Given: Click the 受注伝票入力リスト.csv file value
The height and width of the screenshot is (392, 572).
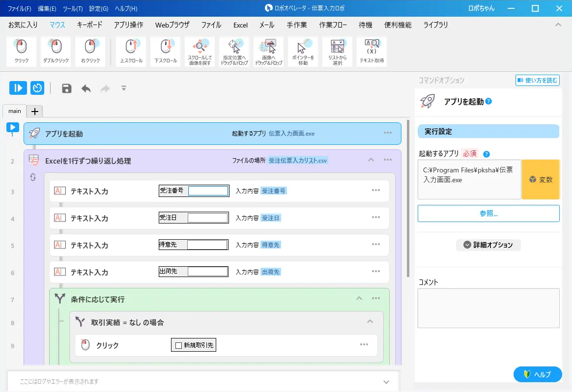Looking at the screenshot, I should click(x=298, y=161).
